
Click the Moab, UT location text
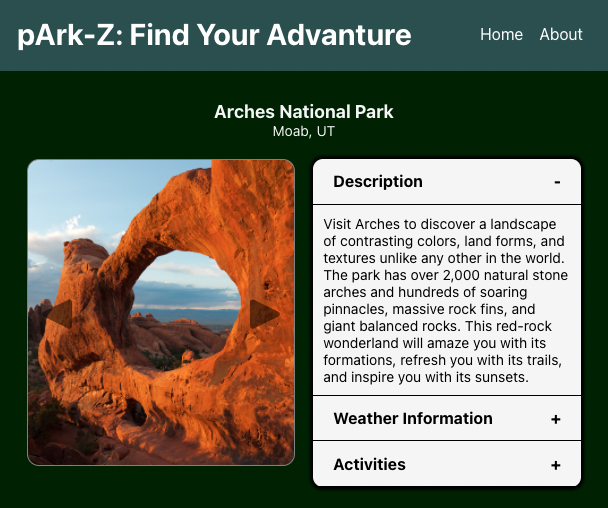[304, 131]
